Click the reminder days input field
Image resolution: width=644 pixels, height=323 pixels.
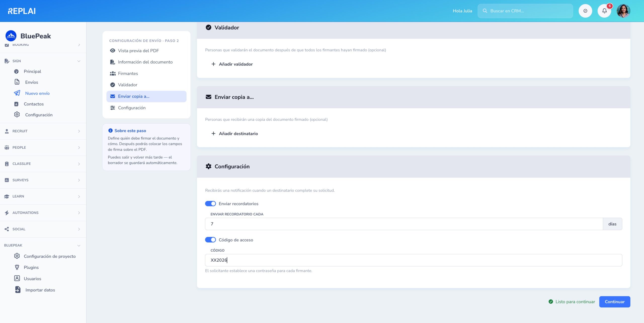point(404,224)
